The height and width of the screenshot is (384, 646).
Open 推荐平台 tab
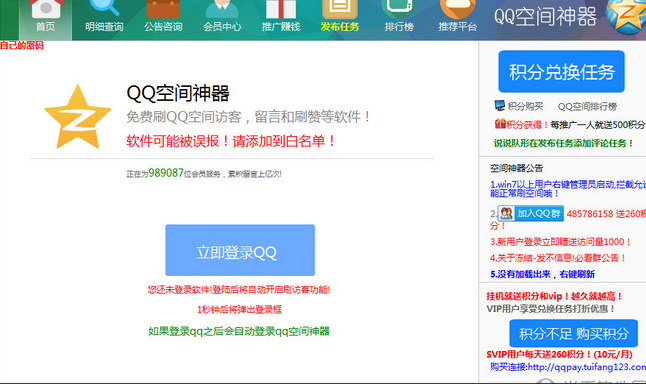tap(457, 27)
